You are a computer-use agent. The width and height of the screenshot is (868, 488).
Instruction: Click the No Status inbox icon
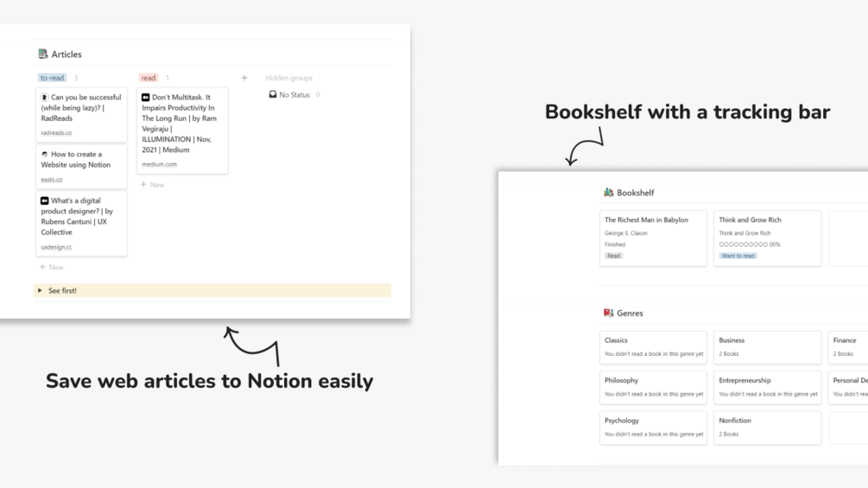click(x=272, y=95)
